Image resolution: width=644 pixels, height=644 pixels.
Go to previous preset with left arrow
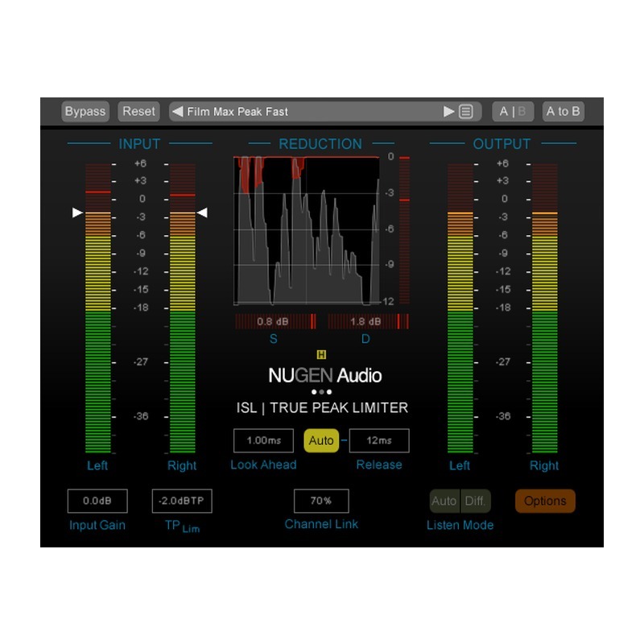coord(177,111)
